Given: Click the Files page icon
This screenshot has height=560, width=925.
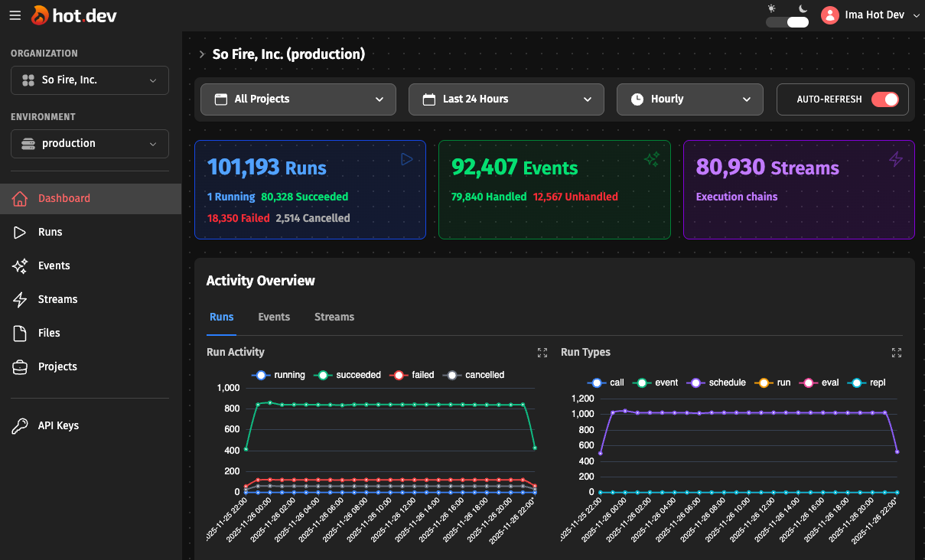Looking at the screenshot, I should (x=20, y=333).
